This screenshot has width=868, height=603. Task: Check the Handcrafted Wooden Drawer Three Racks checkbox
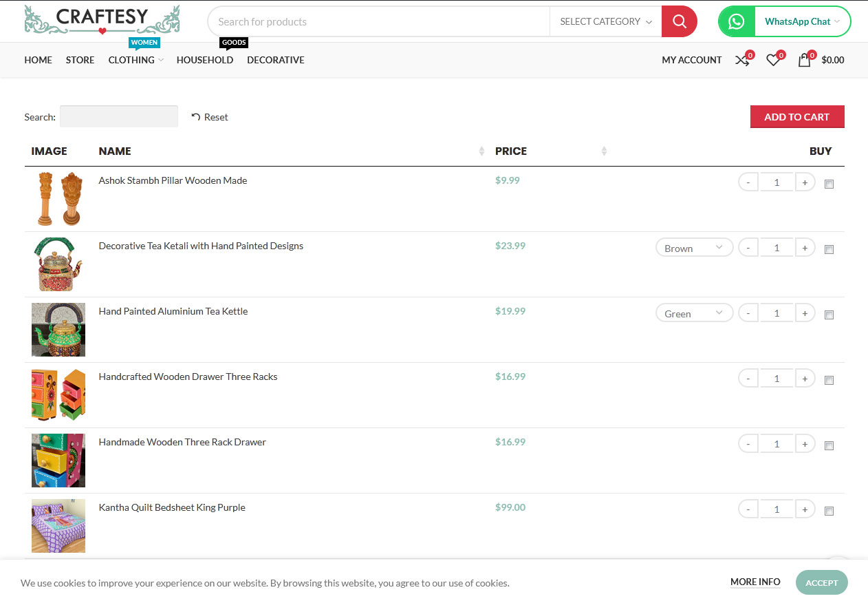click(x=829, y=381)
